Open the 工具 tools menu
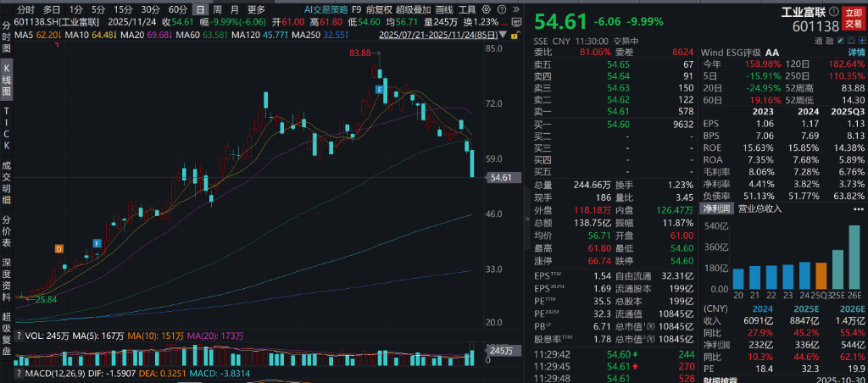 (467, 9)
